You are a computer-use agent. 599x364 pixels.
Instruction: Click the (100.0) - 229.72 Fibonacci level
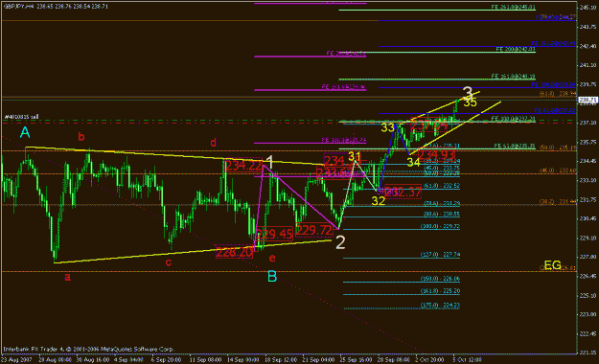tap(440, 226)
